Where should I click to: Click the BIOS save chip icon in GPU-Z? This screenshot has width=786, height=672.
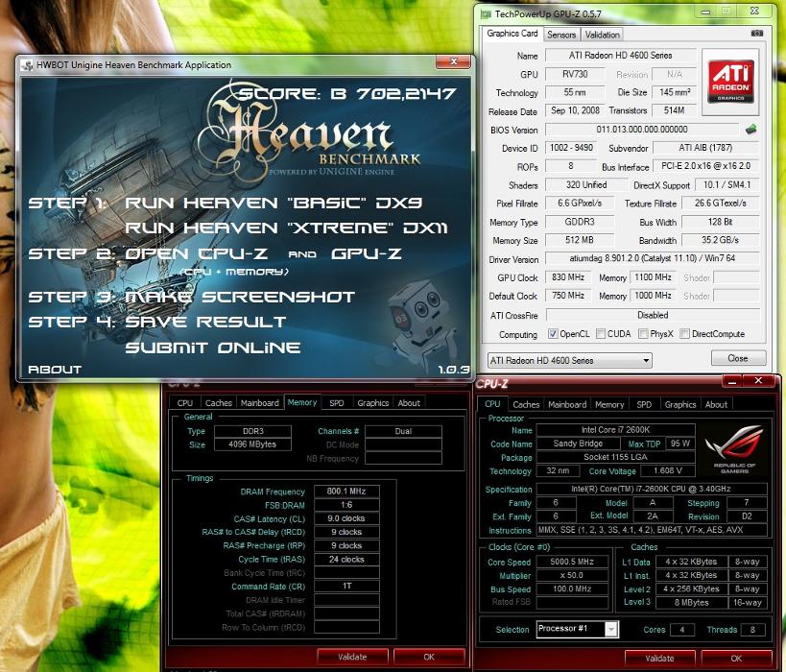point(750,130)
